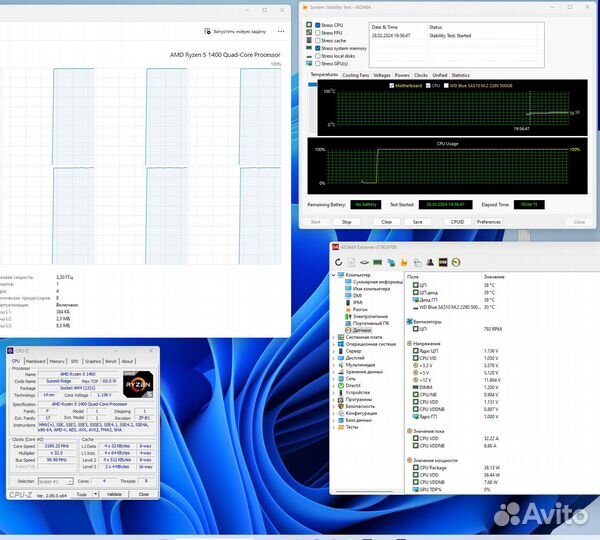Click the AIDA64 Extreme refresh toolbar icon
Image resolution: width=600 pixels, height=540 pixels.
338,263
